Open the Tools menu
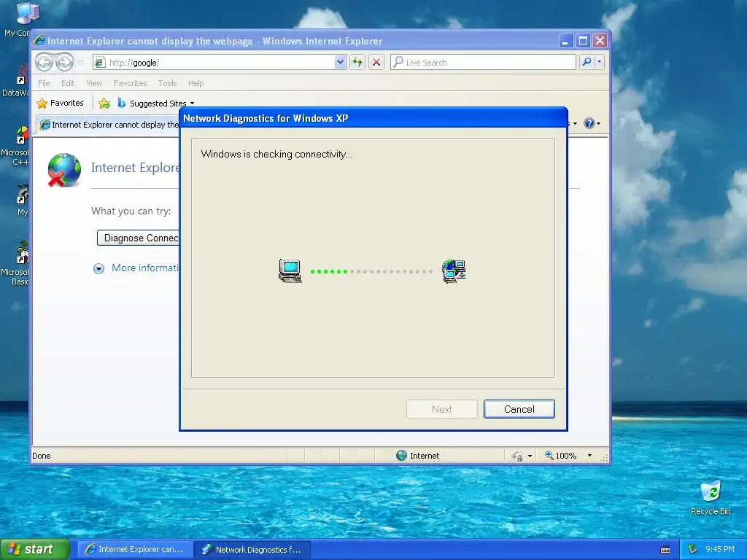 click(x=167, y=83)
